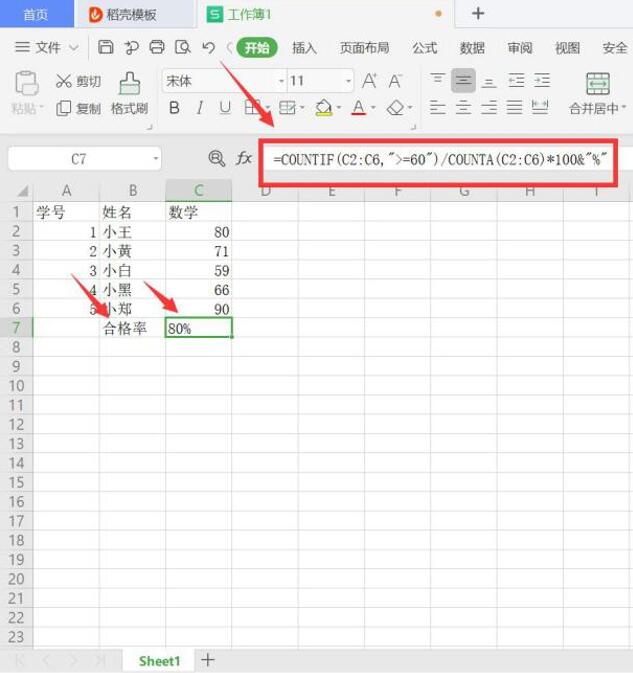This screenshot has width=633, height=673.
Task: Select the cell containing 小王
Action: coord(132,231)
